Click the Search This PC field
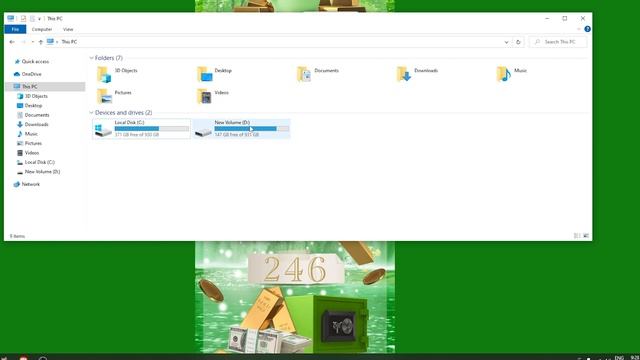The width and height of the screenshot is (640, 360). [558, 42]
